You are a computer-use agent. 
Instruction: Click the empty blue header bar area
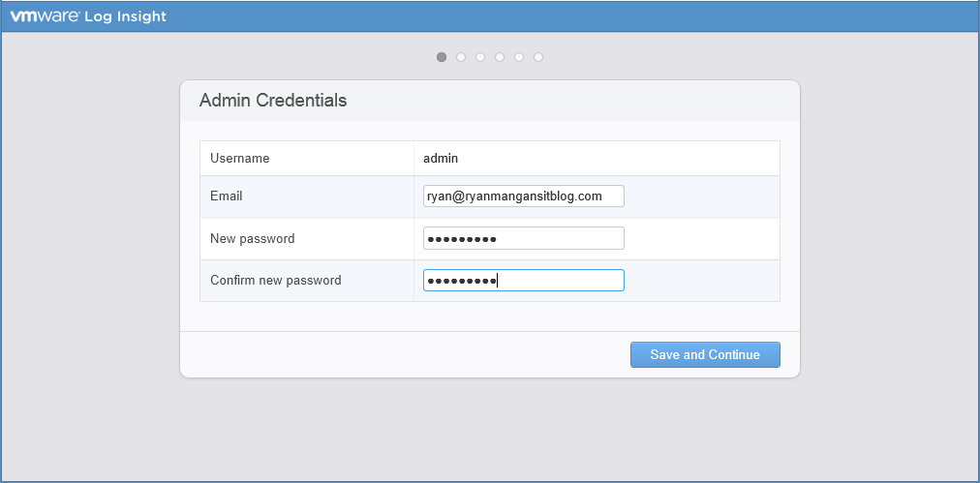(581, 16)
